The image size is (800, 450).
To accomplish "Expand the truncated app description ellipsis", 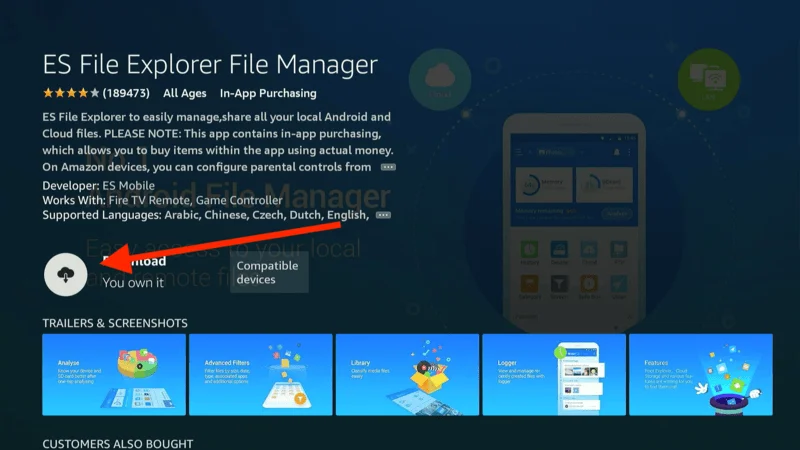I will (388, 167).
